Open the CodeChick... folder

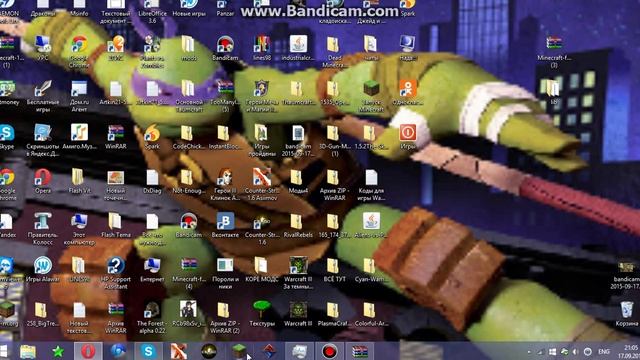tap(188, 137)
